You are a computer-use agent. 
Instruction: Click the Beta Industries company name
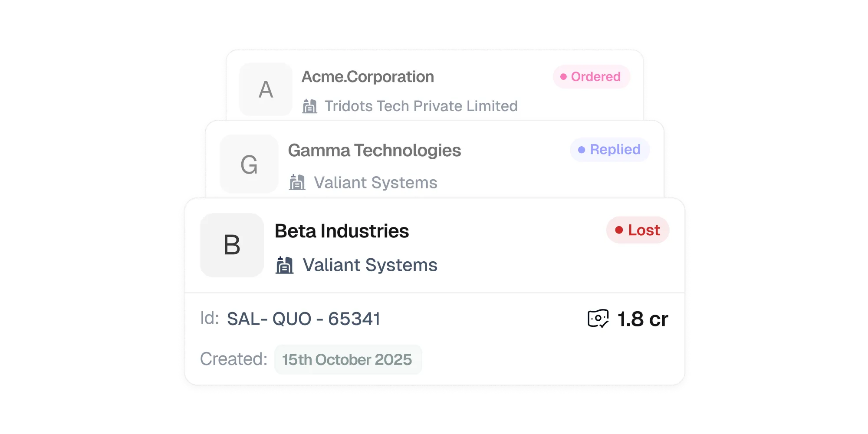coord(342,230)
